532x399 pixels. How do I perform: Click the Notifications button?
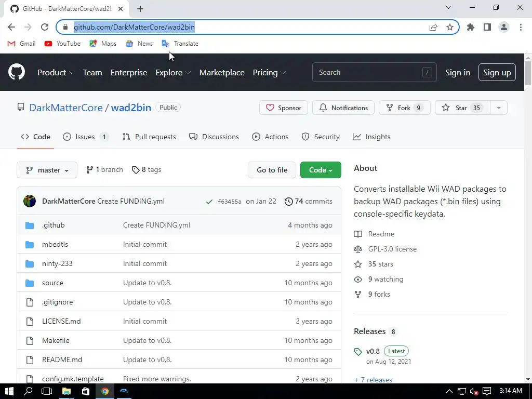click(x=343, y=108)
